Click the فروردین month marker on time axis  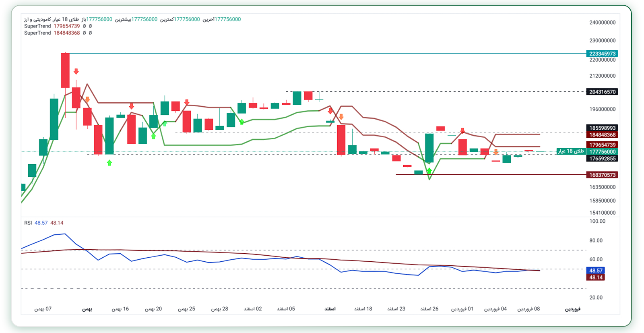click(x=572, y=309)
